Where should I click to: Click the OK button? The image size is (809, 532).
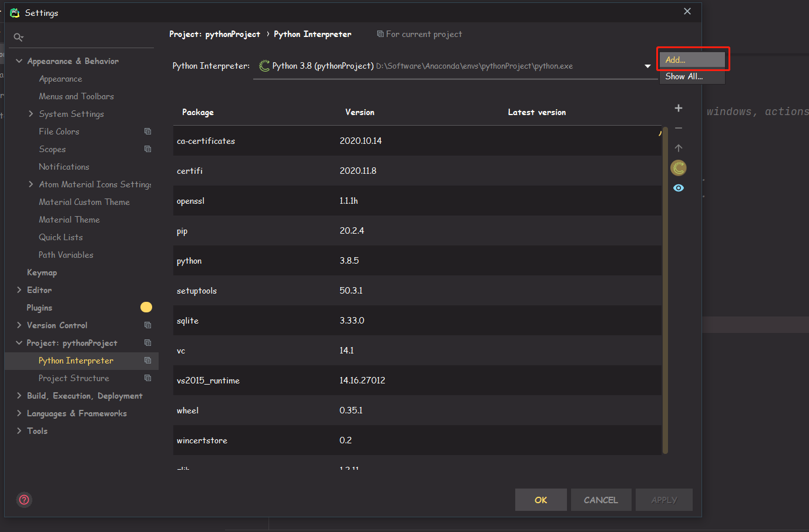(541, 500)
